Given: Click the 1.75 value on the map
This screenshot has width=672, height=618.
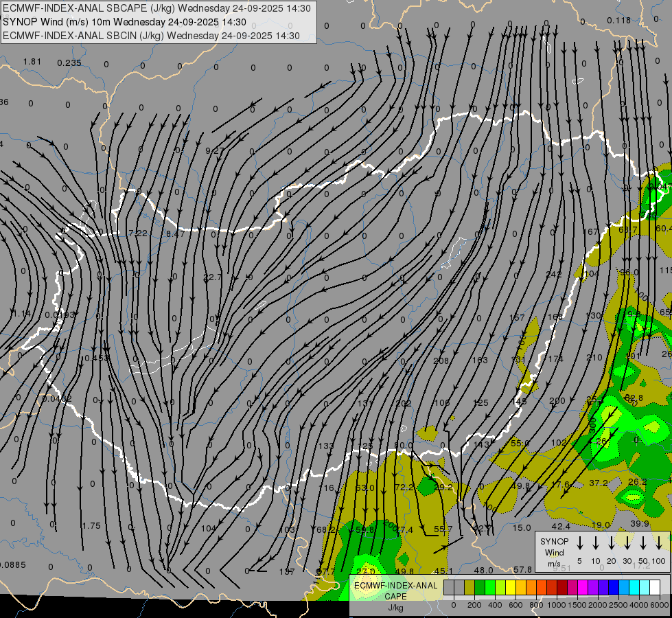Looking at the screenshot, I should 91,525.
